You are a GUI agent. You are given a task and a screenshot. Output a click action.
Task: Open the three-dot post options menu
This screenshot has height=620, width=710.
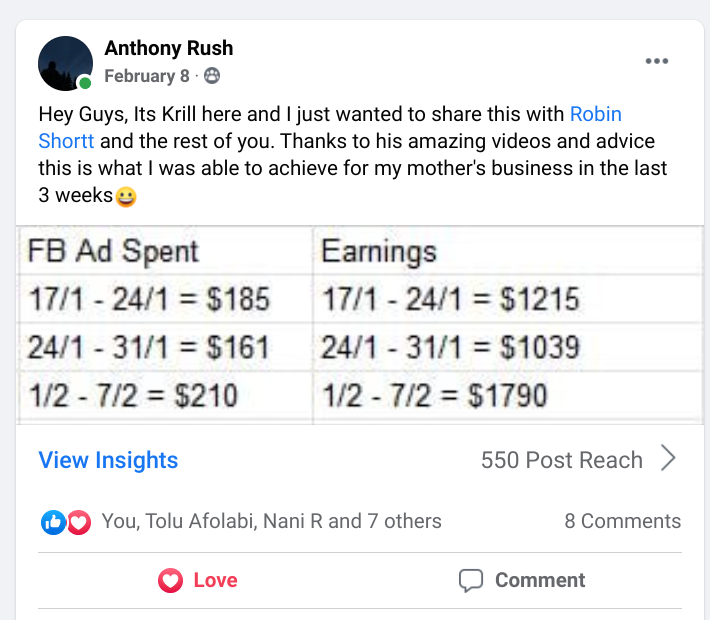tap(656, 61)
